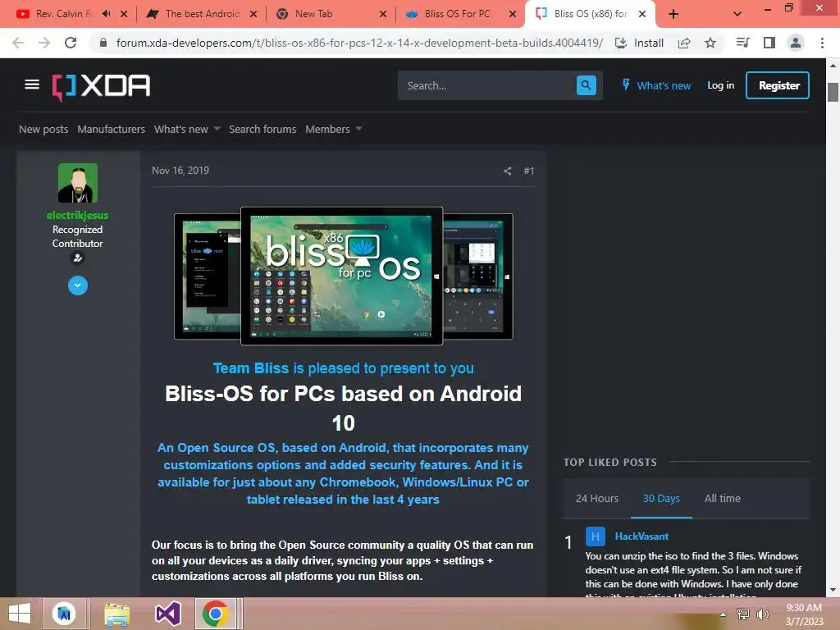Image resolution: width=840 pixels, height=630 pixels.
Task: Open Chrome profile avatar
Action: click(x=796, y=43)
